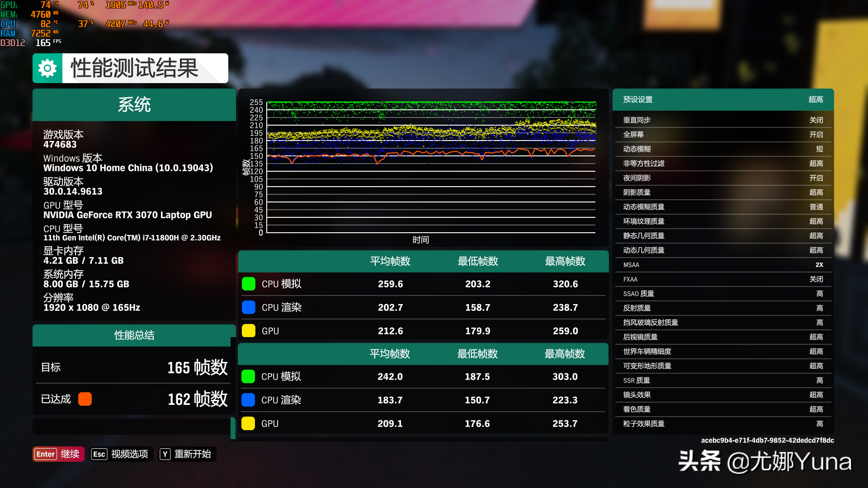This screenshot has height=488, width=868.
Task: Click the i7-11800H CPU model text
Action: pyautogui.click(x=132, y=238)
